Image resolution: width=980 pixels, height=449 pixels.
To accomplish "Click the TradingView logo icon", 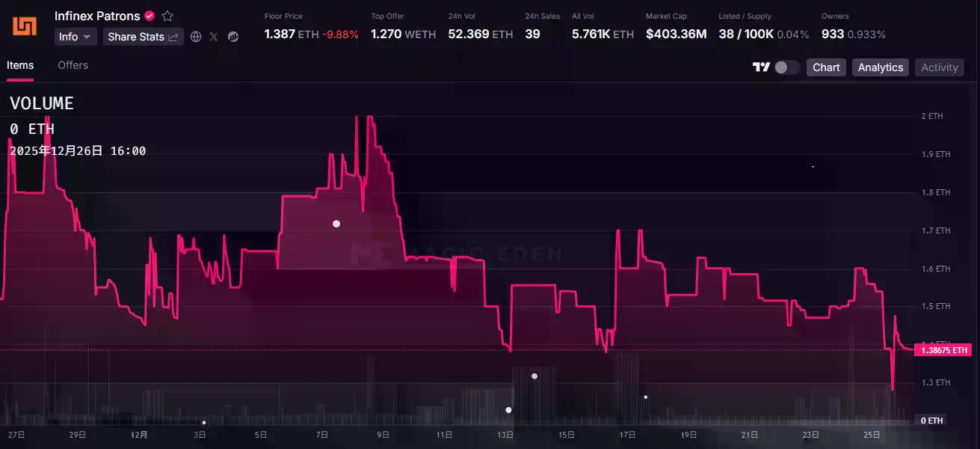I will (761, 67).
